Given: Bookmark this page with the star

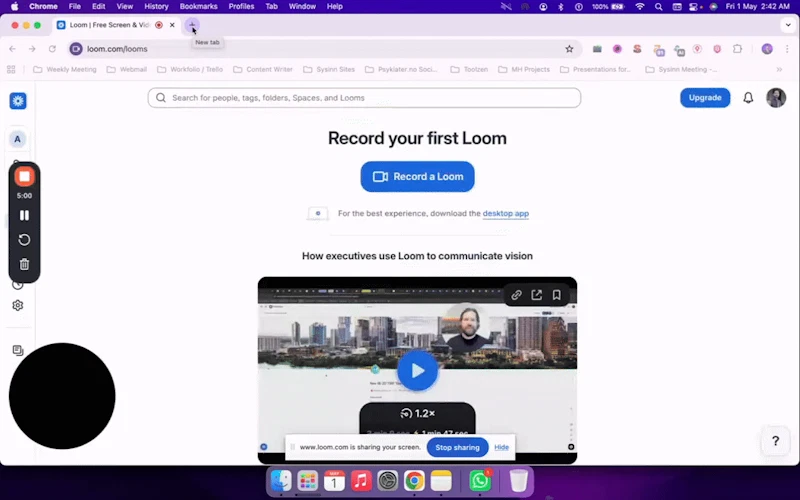Looking at the screenshot, I should [x=569, y=49].
